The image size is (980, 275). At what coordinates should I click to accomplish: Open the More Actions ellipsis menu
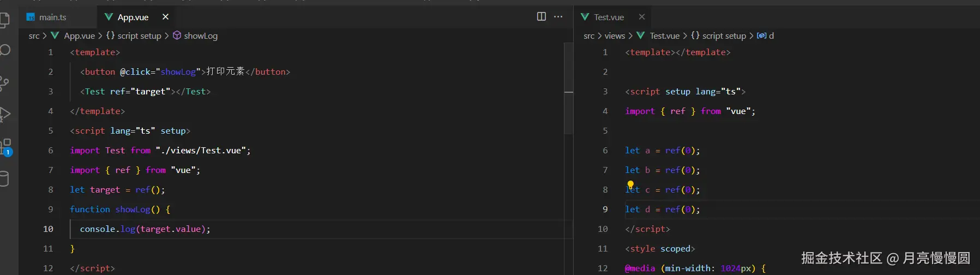point(558,17)
